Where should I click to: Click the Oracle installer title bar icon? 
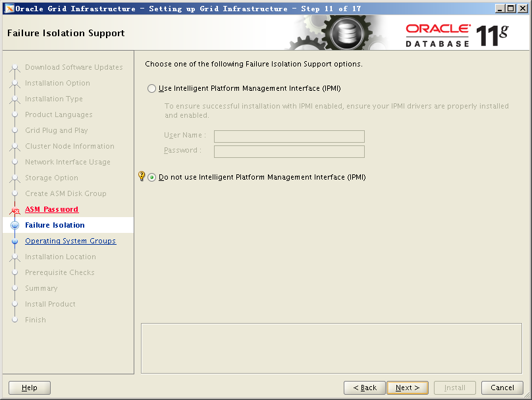(x=9, y=9)
